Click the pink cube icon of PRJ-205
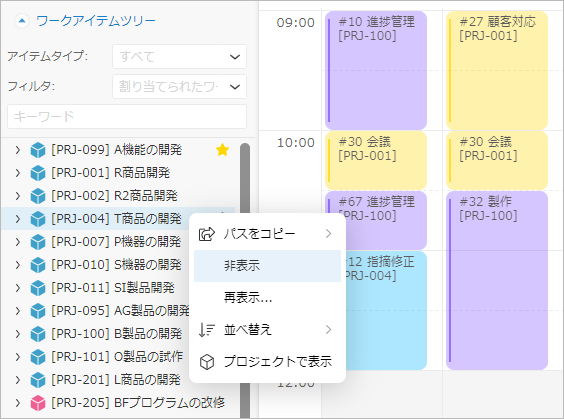The image size is (564, 419). [38, 403]
